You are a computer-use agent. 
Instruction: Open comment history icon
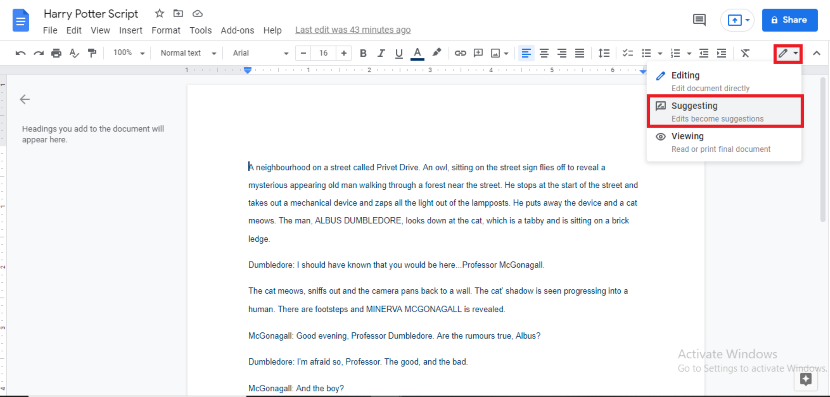tap(700, 20)
